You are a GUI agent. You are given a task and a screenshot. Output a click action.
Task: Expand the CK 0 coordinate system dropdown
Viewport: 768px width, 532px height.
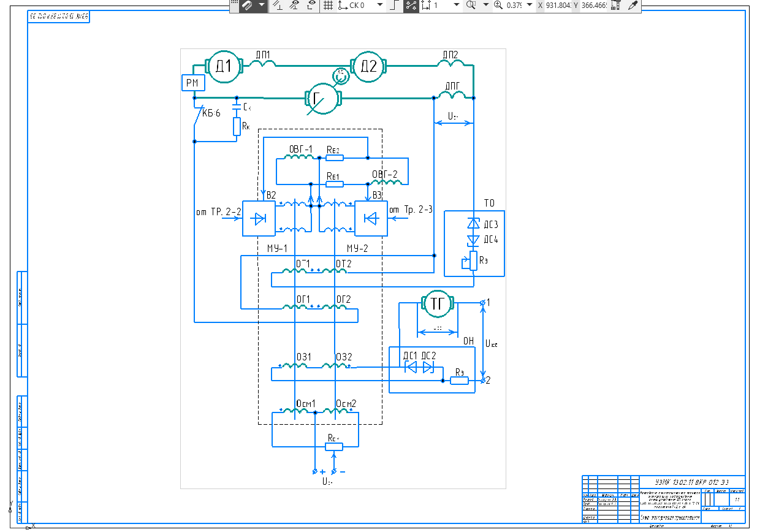(379, 6)
